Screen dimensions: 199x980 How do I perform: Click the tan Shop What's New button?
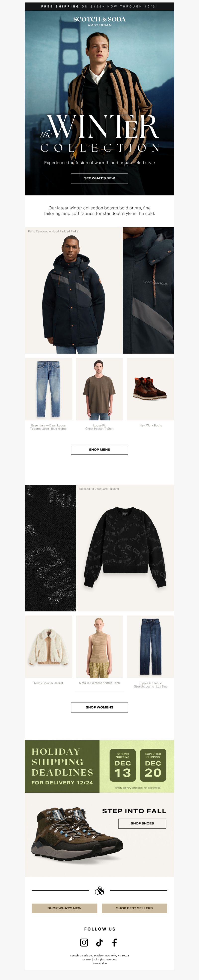coord(64,908)
